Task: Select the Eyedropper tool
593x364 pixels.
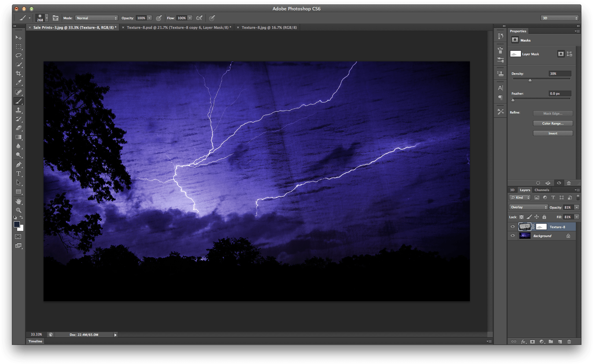Action: 19,83
